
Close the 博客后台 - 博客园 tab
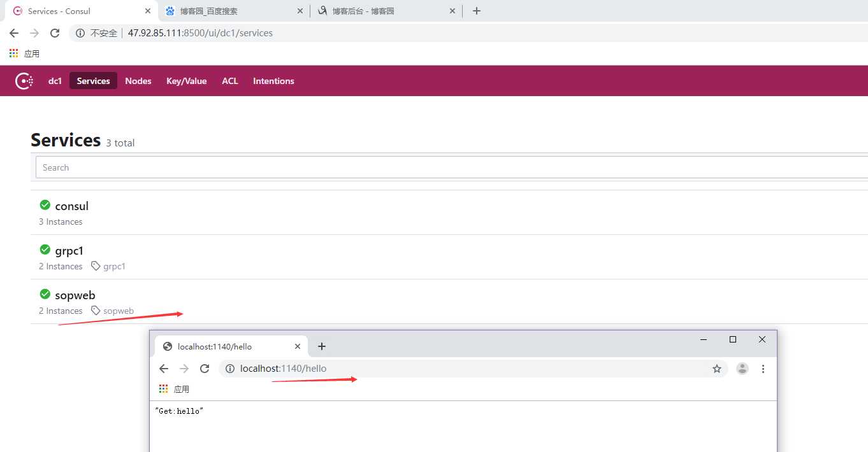(x=453, y=11)
